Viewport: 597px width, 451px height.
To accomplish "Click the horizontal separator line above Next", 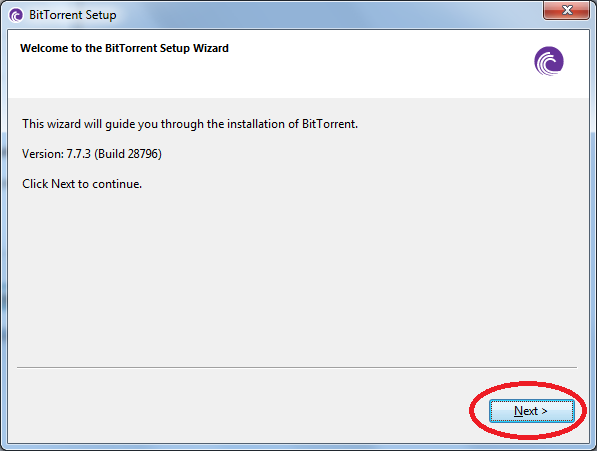I will pos(297,367).
